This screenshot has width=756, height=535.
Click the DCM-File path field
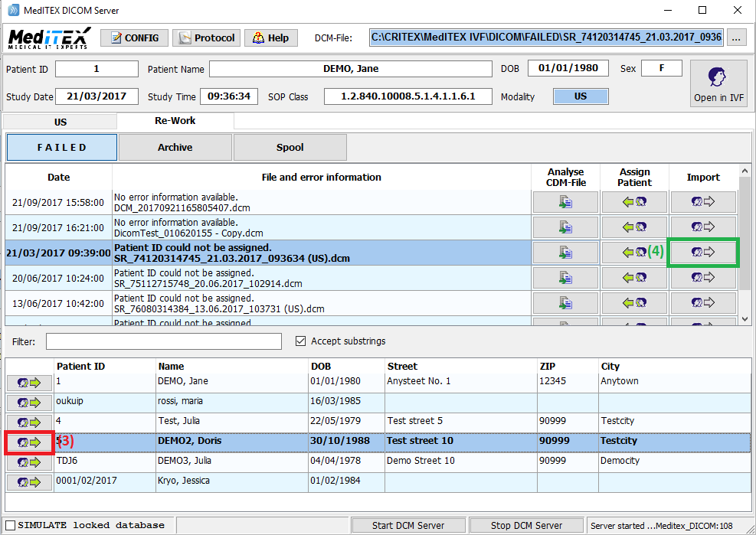(x=546, y=38)
